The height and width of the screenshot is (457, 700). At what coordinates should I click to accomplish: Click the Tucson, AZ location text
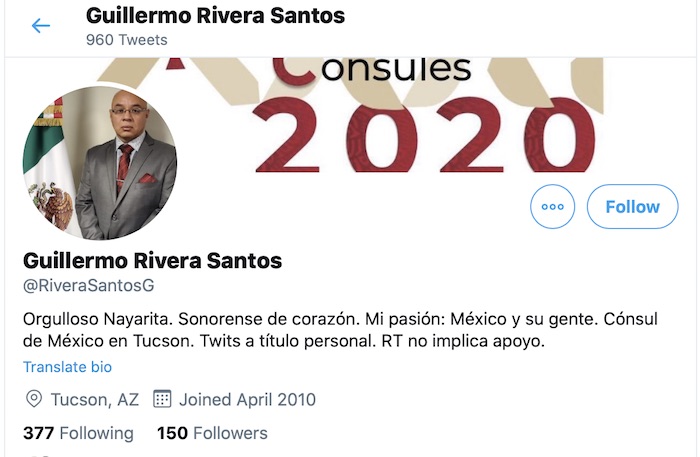point(95,399)
